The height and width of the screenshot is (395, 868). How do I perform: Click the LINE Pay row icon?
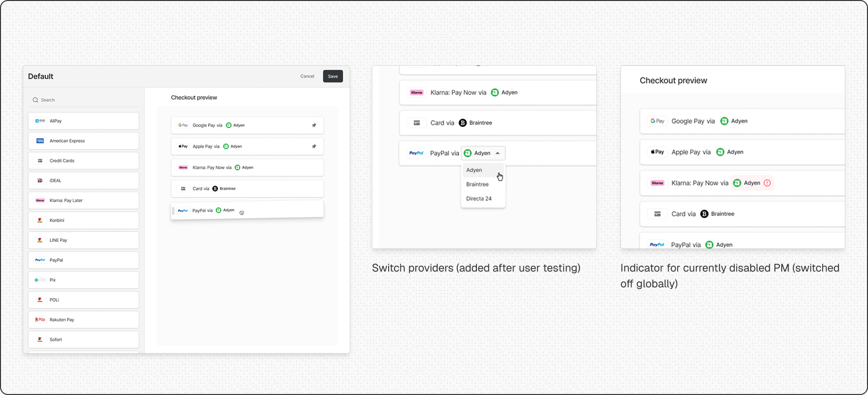pyautogui.click(x=40, y=240)
